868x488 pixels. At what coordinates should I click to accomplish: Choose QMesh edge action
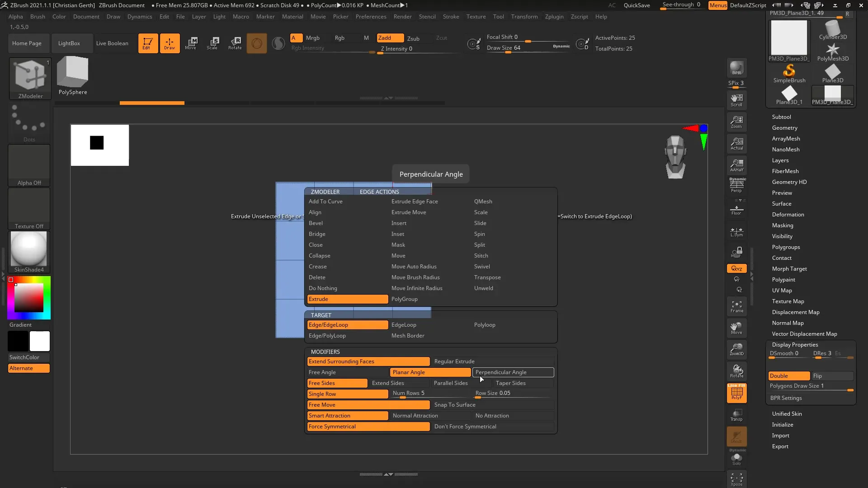(483, 202)
